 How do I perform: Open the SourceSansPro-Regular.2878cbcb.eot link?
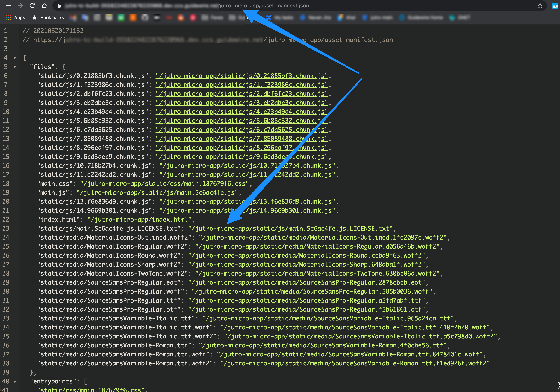(307, 282)
